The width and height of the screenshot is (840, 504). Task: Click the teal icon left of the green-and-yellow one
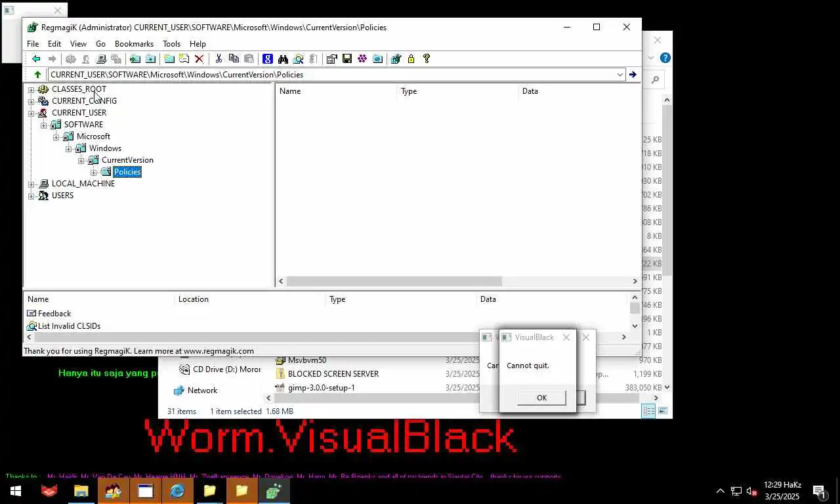[378, 59]
